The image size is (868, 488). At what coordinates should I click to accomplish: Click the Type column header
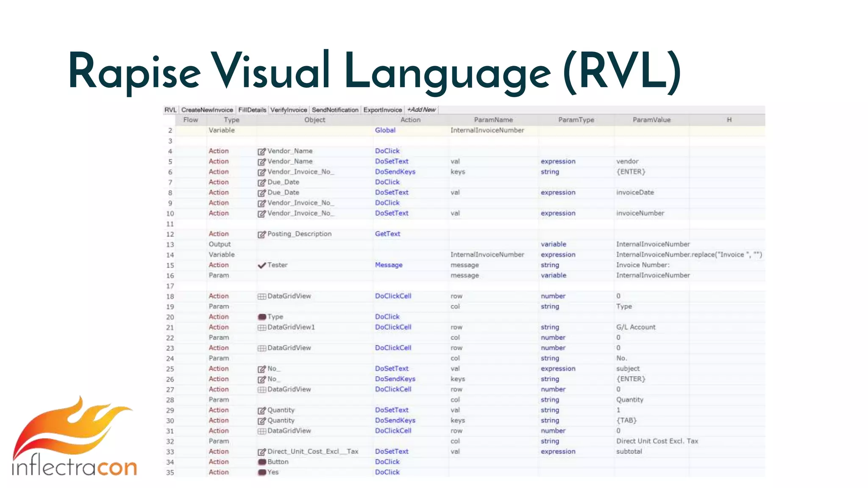(231, 120)
